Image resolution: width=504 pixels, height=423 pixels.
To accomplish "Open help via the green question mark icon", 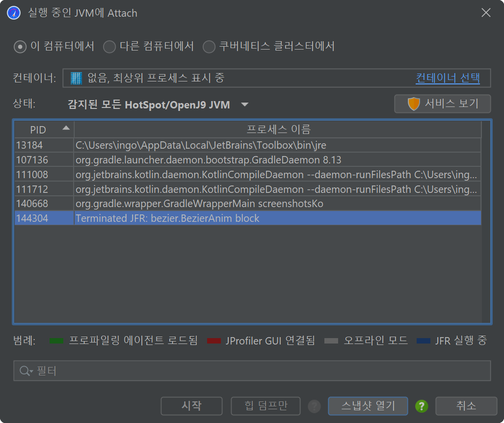I will tap(422, 406).
